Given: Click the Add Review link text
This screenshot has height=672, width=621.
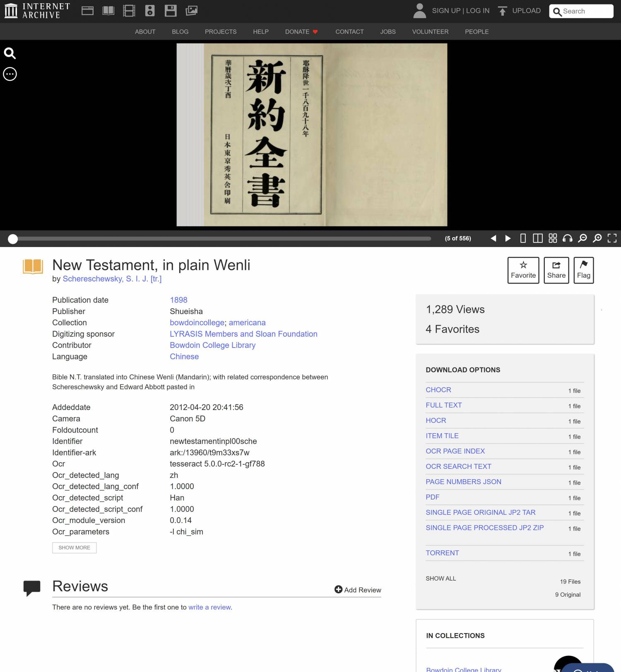Looking at the screenshot, I should tap(363, 590).
